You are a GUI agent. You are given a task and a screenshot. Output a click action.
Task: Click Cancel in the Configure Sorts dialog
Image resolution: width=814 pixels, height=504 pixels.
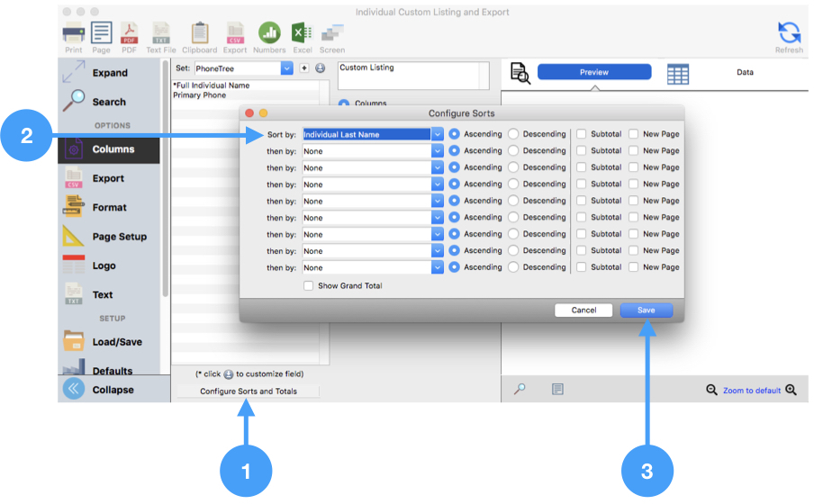[x=583, y=310]
